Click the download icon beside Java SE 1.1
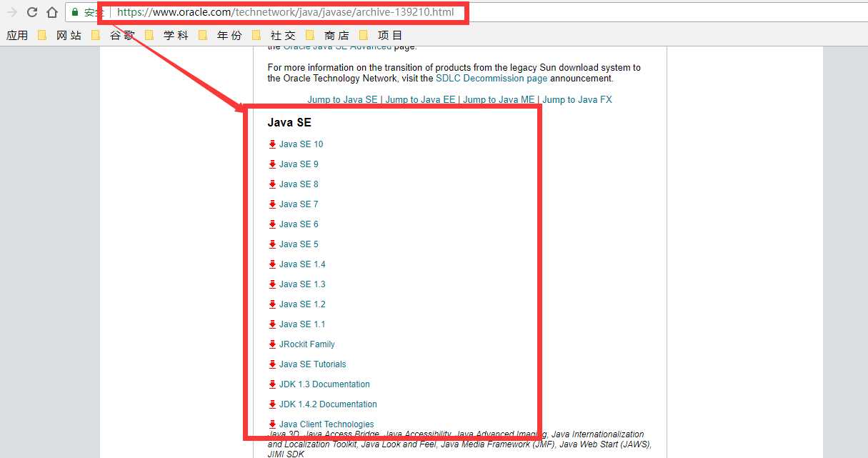The image size is (868, 458). pyautogui.click(x=272, y=324)
